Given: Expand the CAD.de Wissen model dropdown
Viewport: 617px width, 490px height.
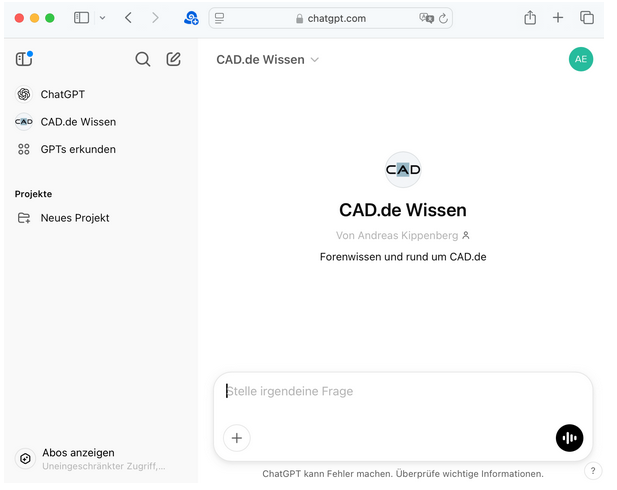Looking at the screenshot, I should click(x=268, y=60).
